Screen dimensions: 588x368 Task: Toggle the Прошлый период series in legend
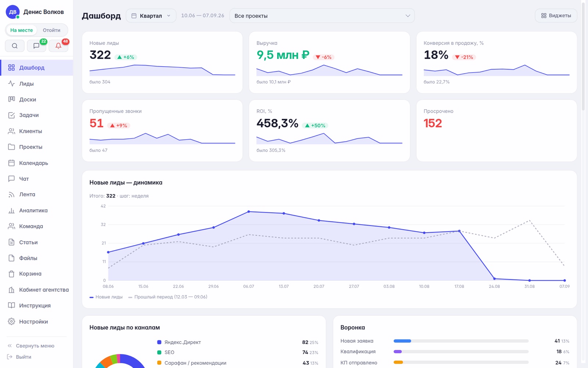(x=168, y=297)
